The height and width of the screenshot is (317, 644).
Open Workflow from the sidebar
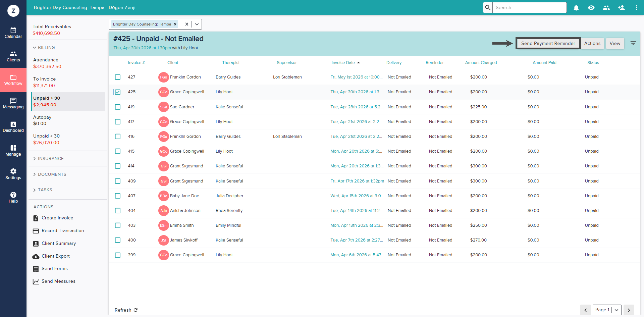tap(13, 80)
